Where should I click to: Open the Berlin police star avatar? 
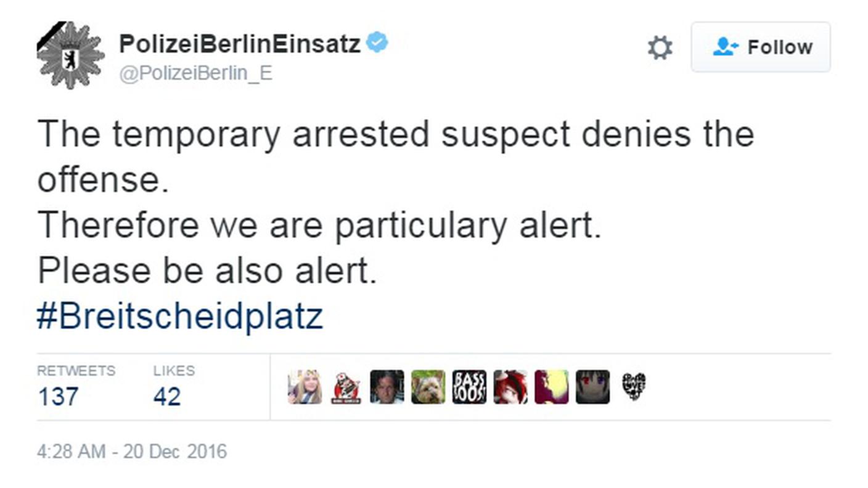pyautogui.click(x=70, y=55)
